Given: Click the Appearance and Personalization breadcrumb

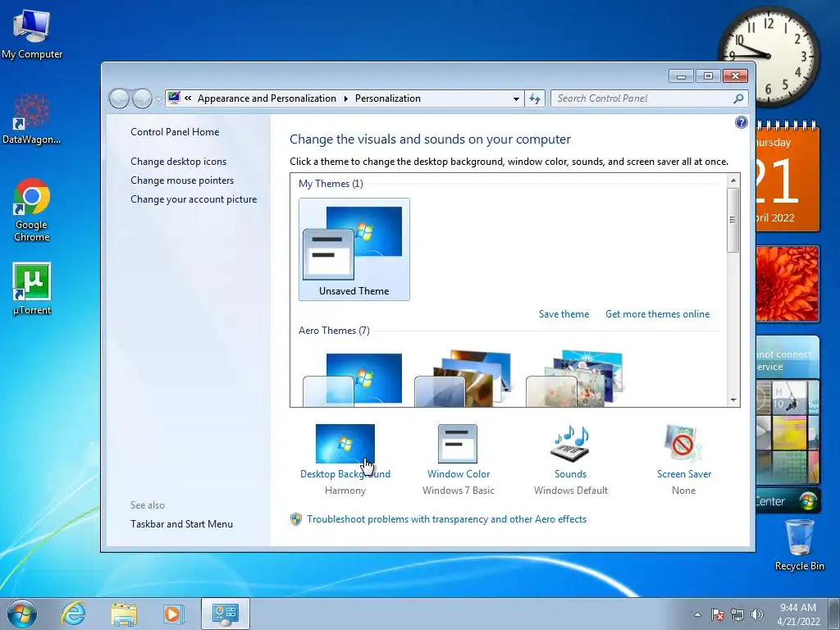Looking at the screenshot, I should click(x=267, y=98).
